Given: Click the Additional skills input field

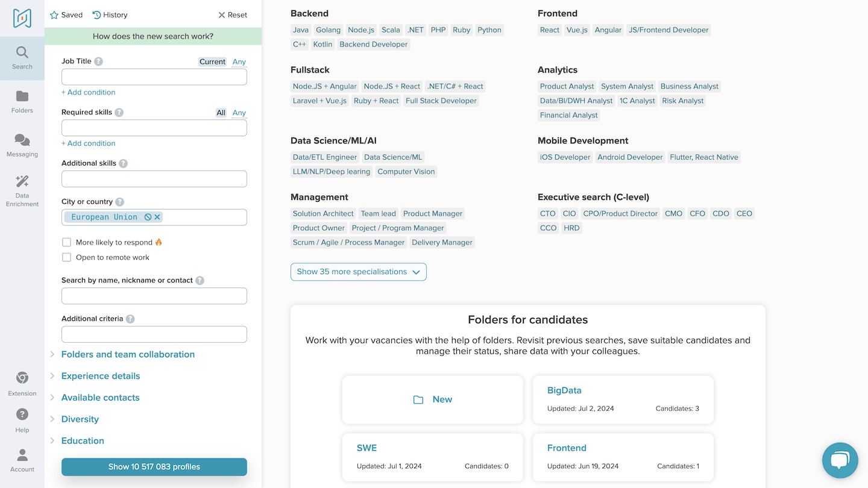Looking at the screenshot, I should pyautogui.click(x=154, y=179).
